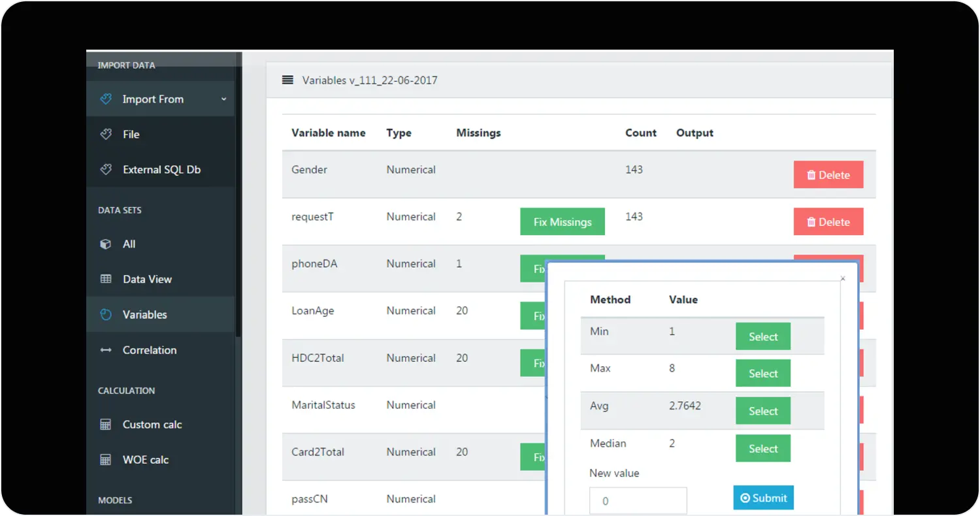Click the MaritalStatus variable name
980x516 pixels.
click(x=323, y=404)
